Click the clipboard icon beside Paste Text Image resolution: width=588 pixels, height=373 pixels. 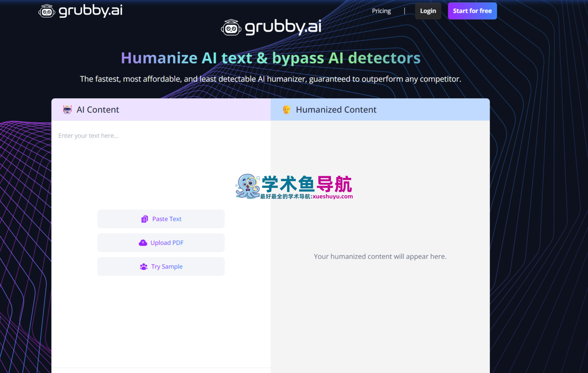pyautogui.click(x=145, y=219)
